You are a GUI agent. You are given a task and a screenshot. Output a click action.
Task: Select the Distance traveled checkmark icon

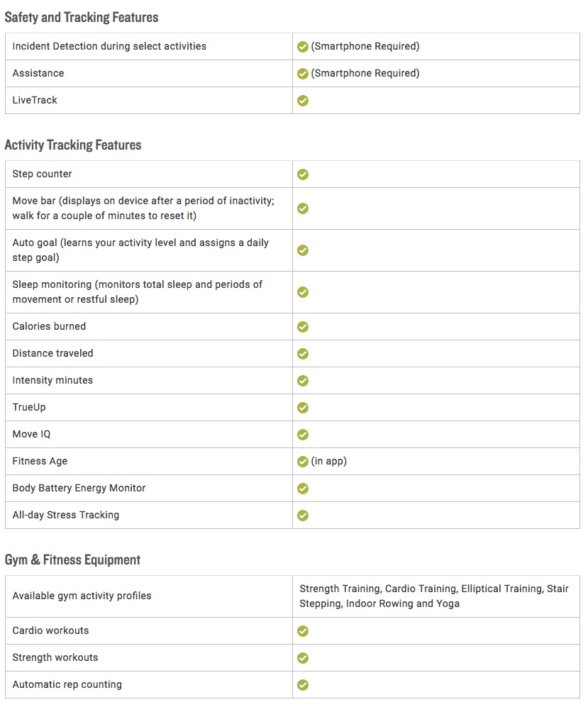click(x=303, y=354)
